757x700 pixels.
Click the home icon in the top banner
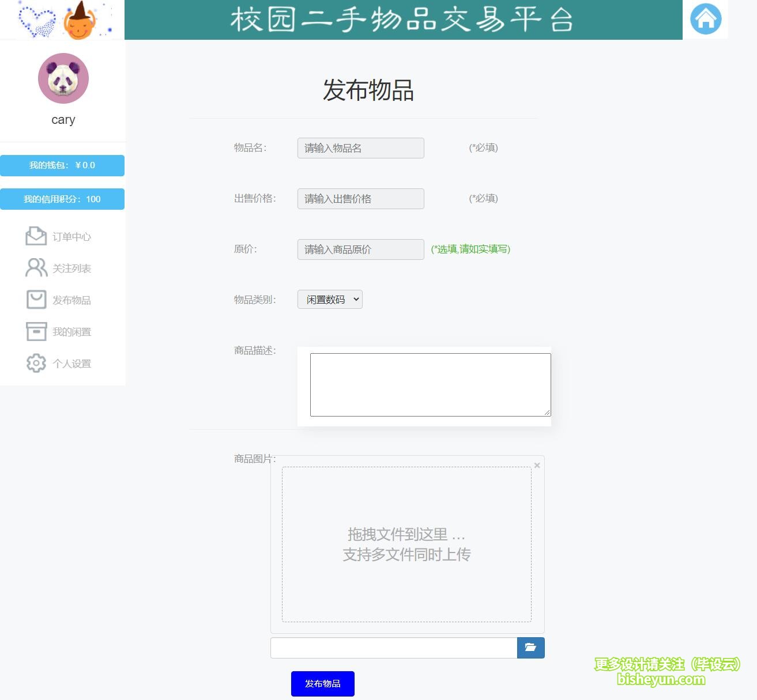point(705,19)
